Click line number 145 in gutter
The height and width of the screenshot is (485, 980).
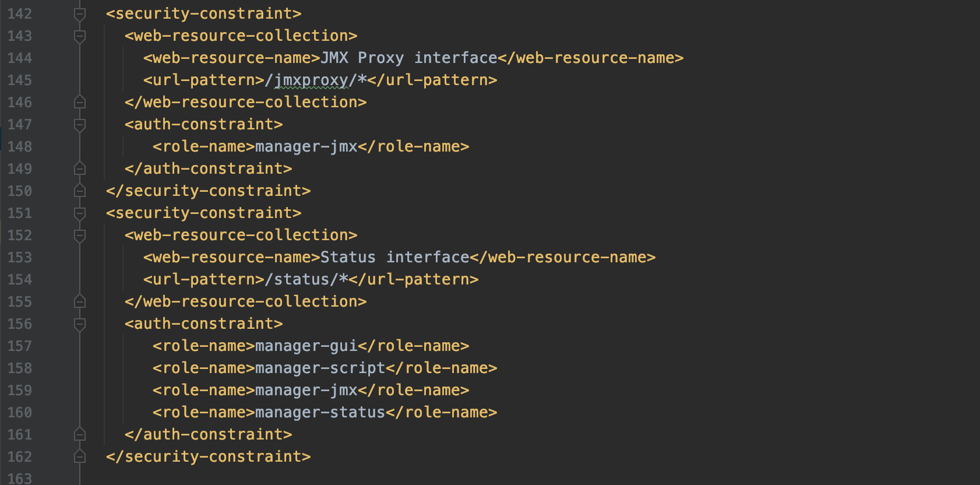(20, 80)
